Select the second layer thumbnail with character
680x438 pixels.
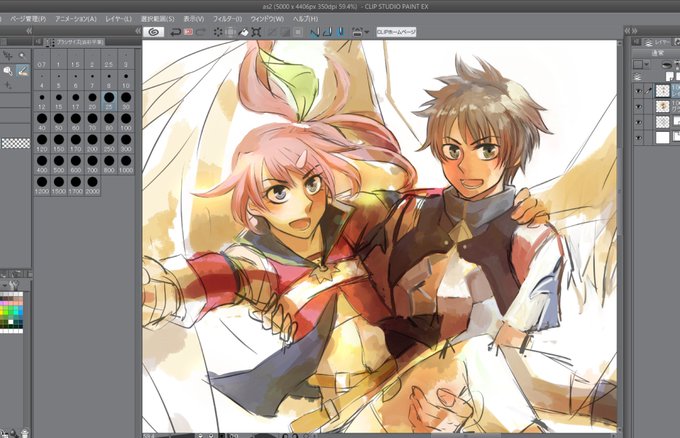(662, 106)
